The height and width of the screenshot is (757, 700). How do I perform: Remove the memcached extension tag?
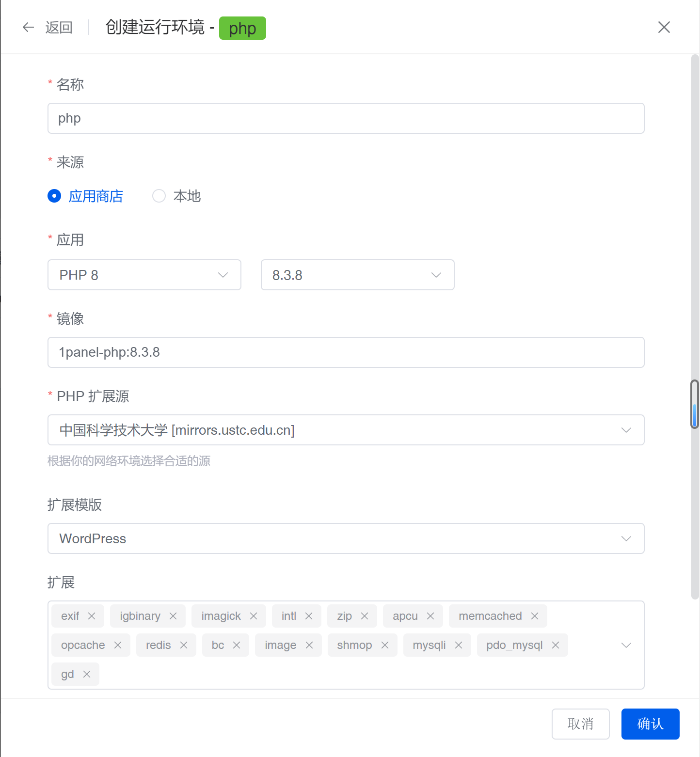coord(535,615)
